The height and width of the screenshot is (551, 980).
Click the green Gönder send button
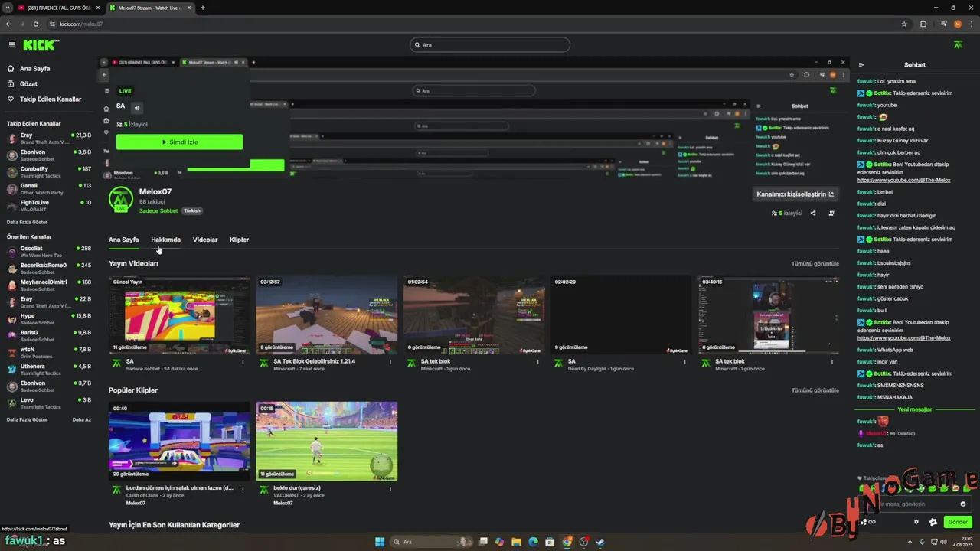tap(958, 522)
